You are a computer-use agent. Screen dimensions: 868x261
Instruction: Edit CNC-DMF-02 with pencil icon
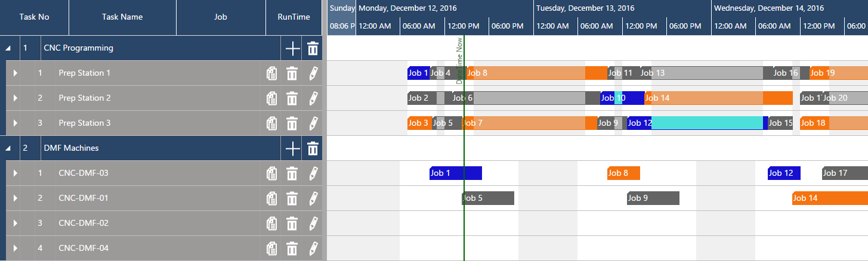coord(313,223)
